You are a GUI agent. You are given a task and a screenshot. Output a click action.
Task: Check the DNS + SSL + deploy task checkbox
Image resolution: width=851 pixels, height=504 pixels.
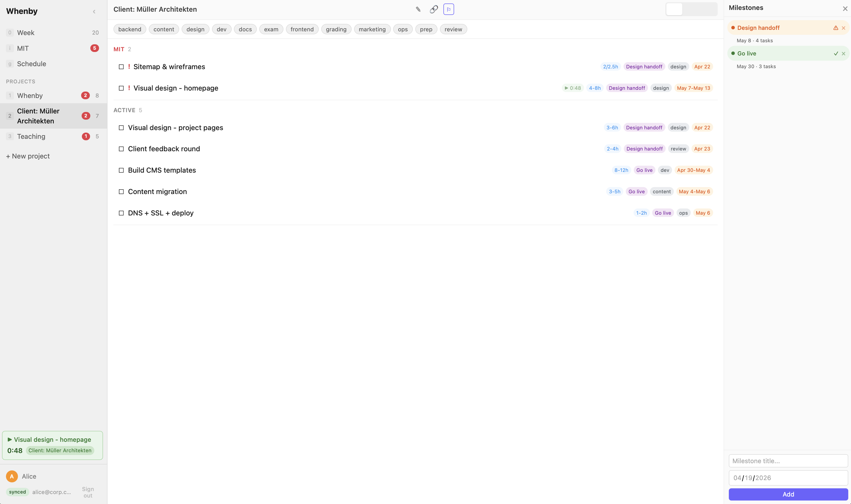coord(121,213)
